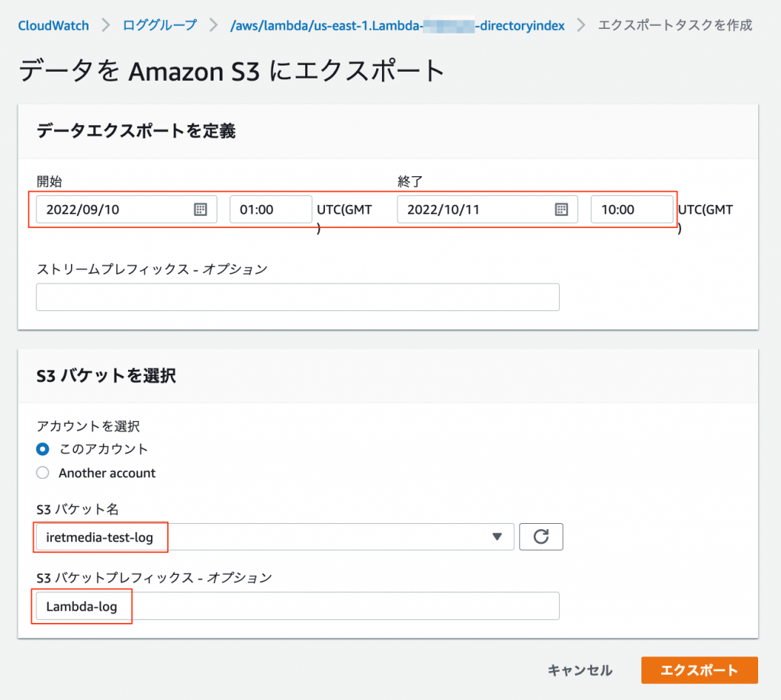This screenshot has width=781, height=700.
Task: Select the 終了 time field showing 10:00
Action: coord(632,209)
